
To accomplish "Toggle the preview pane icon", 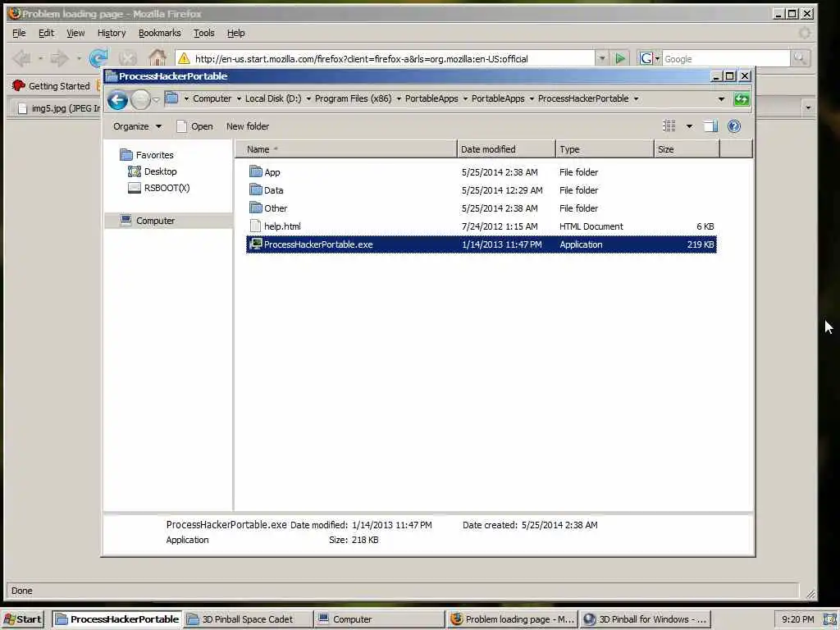I will 710,126.
